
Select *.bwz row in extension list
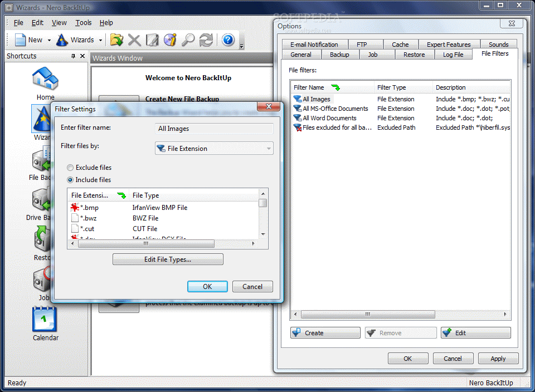point(163,218)
